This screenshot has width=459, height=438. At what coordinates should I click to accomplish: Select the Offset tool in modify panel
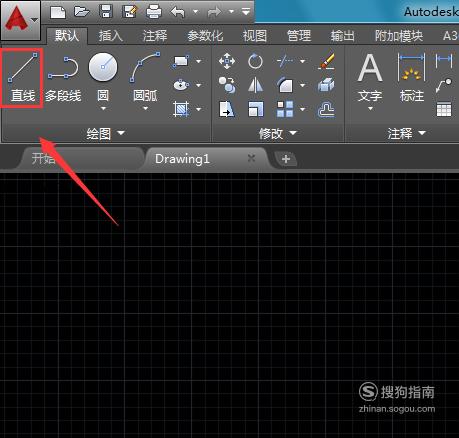point(326,110)
